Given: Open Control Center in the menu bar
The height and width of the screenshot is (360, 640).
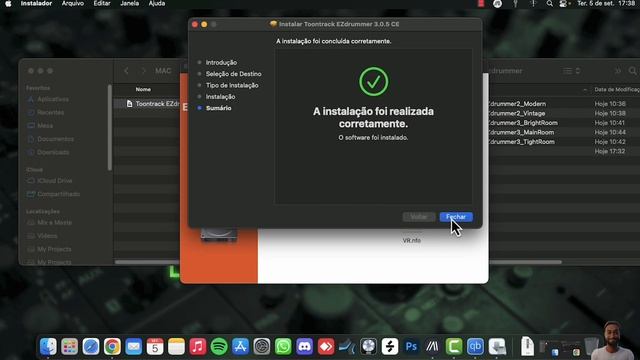Looking at the screenshot, I should tap(564, 4).
